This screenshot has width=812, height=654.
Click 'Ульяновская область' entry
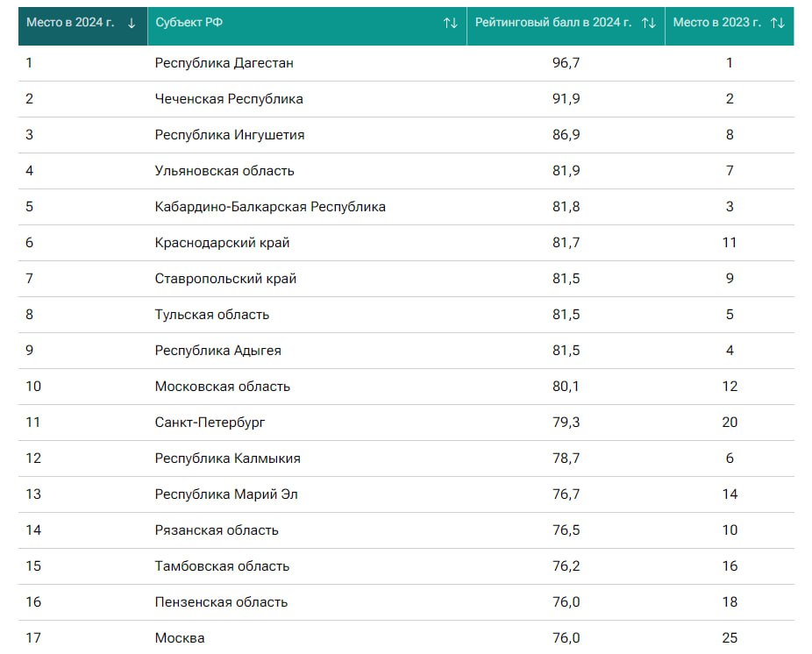[x=224, y=171]
